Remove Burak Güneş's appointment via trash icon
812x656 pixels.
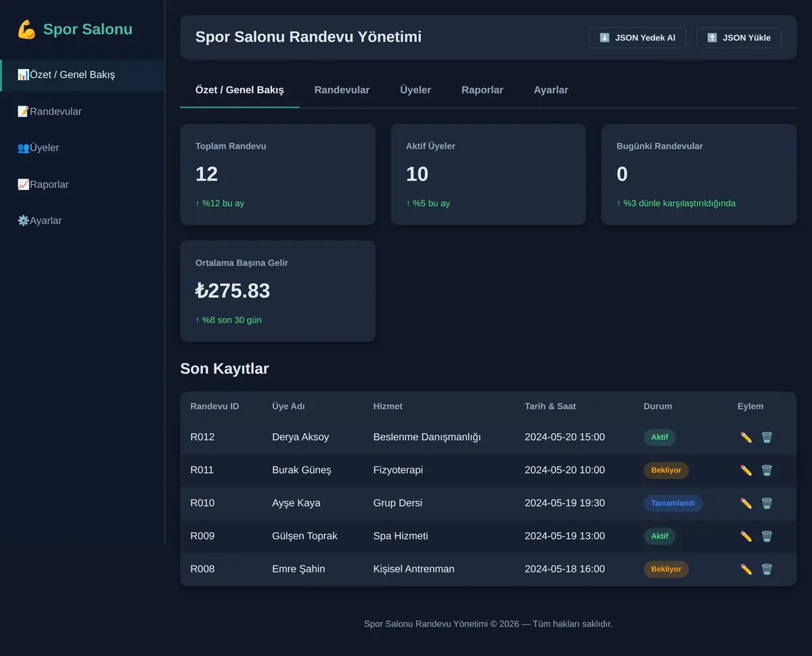tap(767, 471)
